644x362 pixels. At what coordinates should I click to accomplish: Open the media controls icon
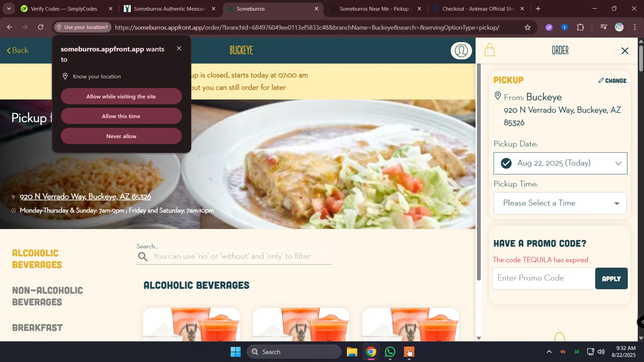point(604,27)
